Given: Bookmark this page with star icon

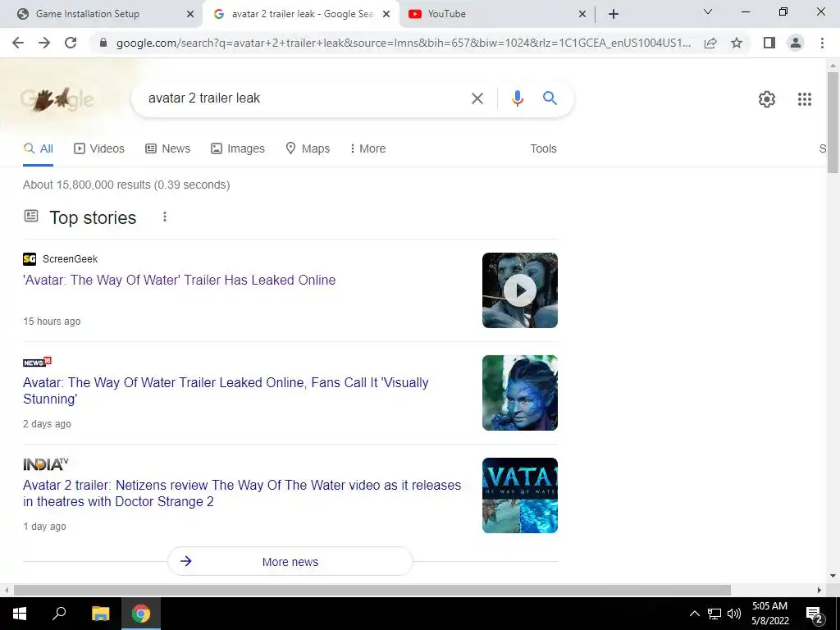Looking at the screenshot, I should click(x=737, y=43).
